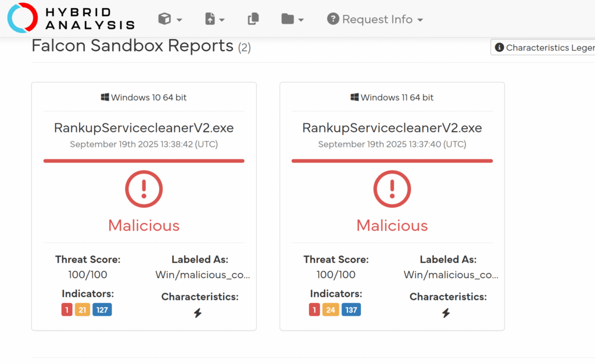Expand the file upload icon dropdown
This screenshot has width=595, height=364.
tap(214, 19)
